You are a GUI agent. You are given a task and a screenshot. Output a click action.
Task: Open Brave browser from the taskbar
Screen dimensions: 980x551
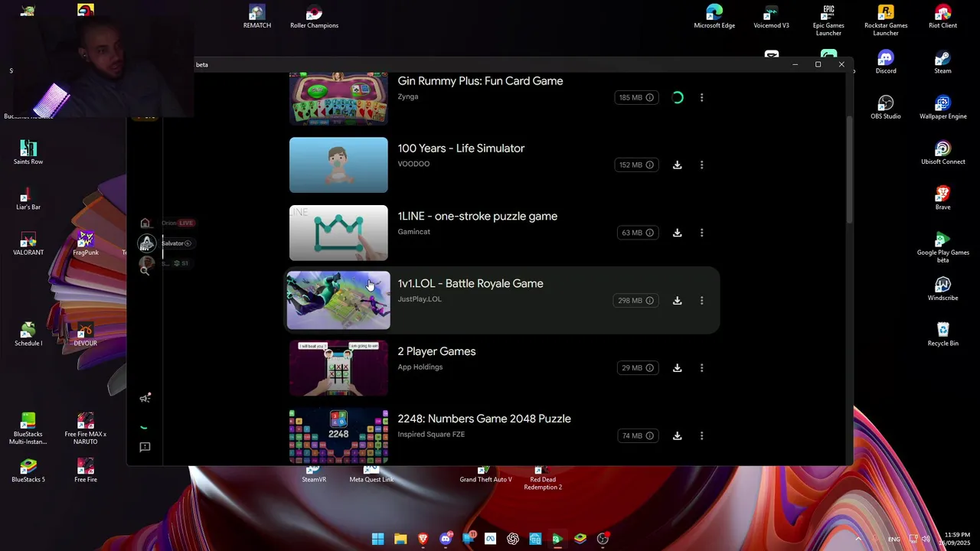tap(423, 539)
